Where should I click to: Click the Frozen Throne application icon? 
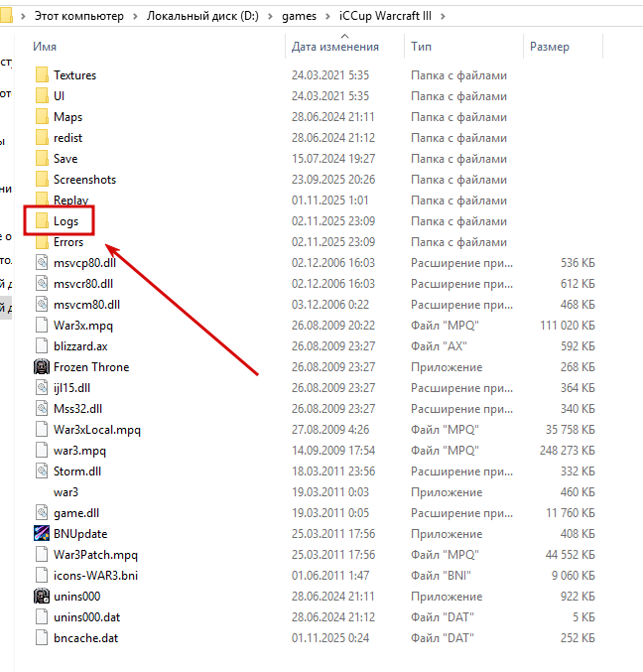[x=42, y=367]
